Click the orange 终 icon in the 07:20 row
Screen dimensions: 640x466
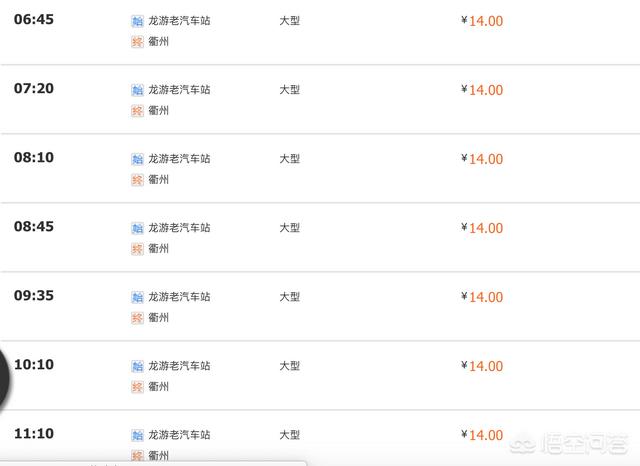click(138, 111)
